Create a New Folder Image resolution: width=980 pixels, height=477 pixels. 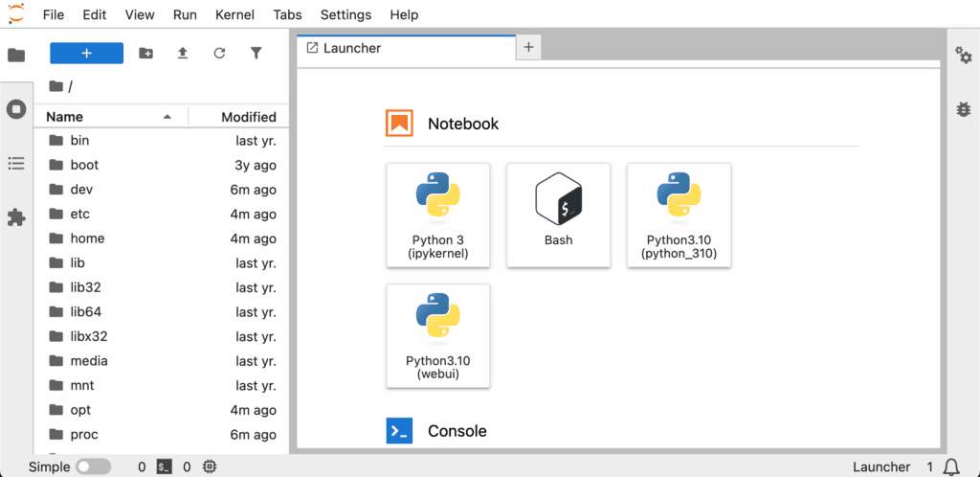[x=145, y=53]
